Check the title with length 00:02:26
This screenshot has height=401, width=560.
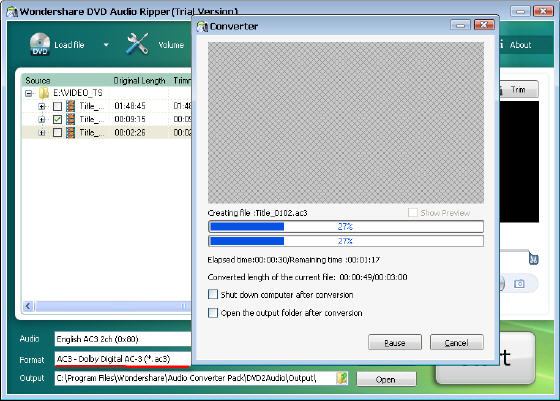[x=57, y=133]
